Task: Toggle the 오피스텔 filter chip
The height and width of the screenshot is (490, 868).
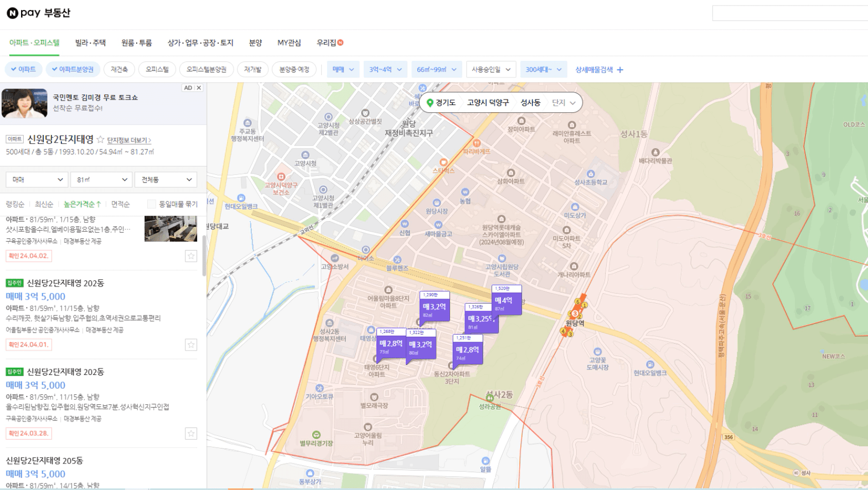Action: coord(157,70)
